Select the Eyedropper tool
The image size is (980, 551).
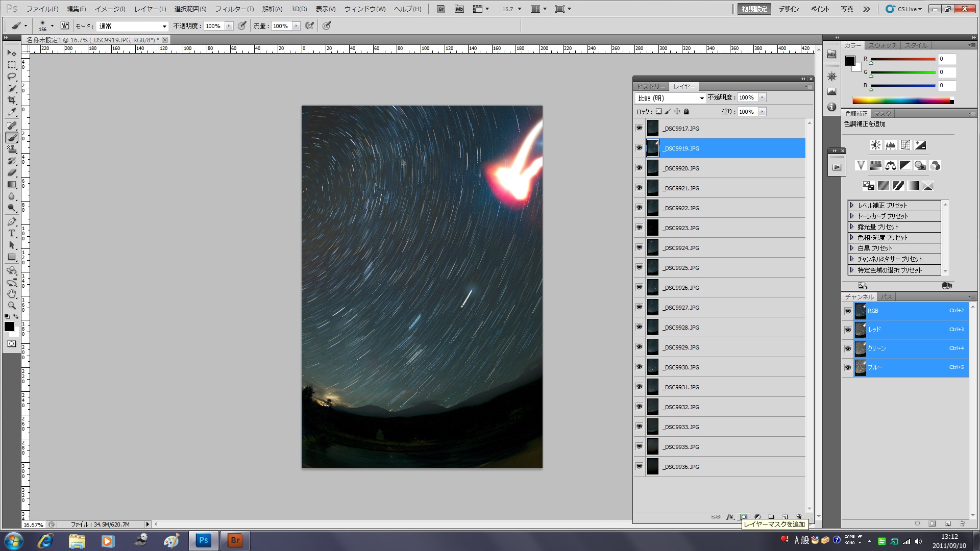pyautogui.click(x=12, y=112)
